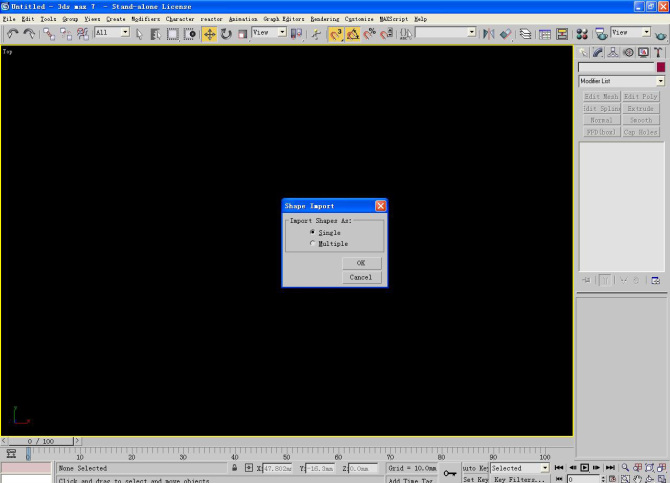Image resolution: width=670 pixels, height=483 pixels.
Task: Click the Undo arrow icon
Action: 12,33
